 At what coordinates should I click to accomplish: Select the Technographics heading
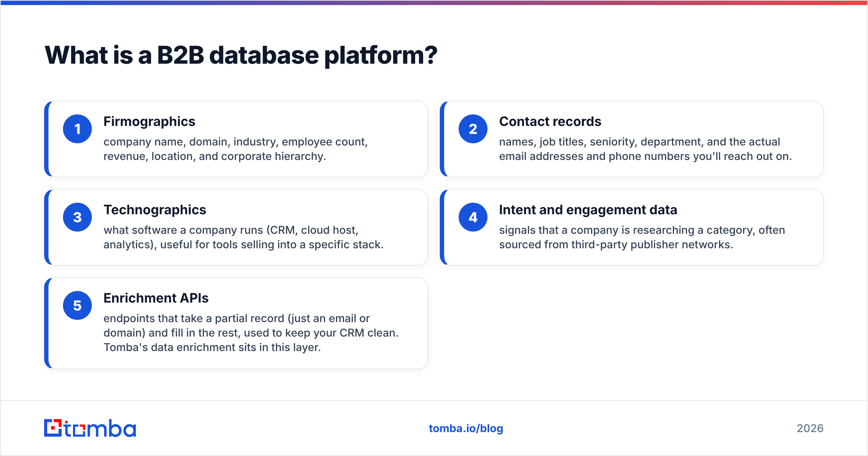155,210
